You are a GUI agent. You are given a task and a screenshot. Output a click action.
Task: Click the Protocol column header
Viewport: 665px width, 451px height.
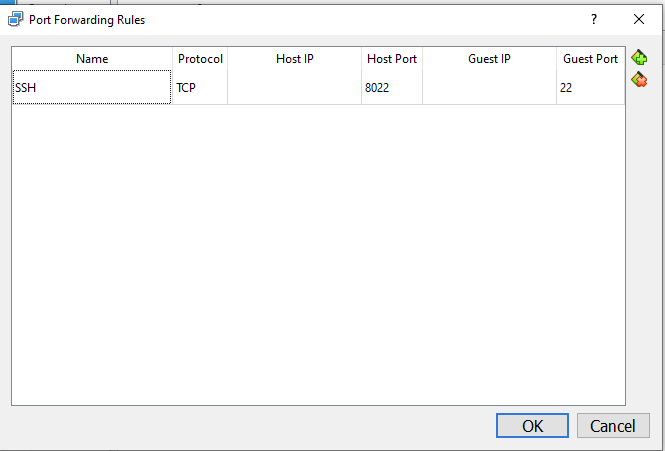coord(200,59)
